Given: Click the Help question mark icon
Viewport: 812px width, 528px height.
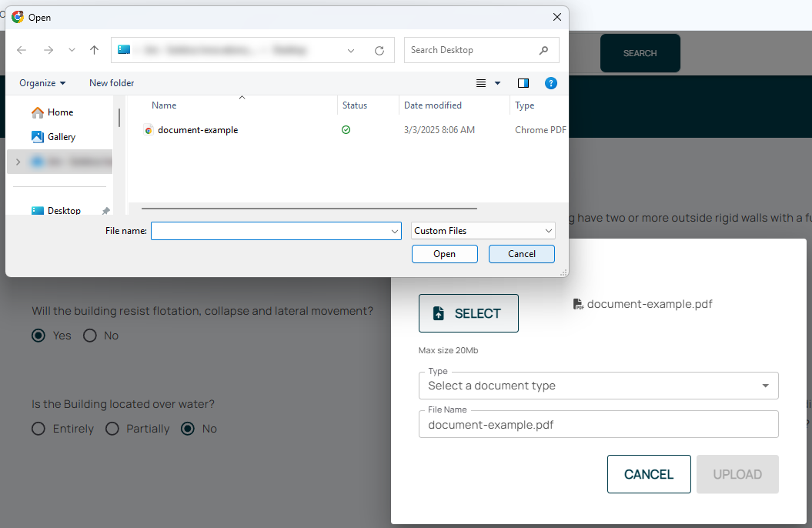Looking at the screenshot, I should (x=550, y=83).
